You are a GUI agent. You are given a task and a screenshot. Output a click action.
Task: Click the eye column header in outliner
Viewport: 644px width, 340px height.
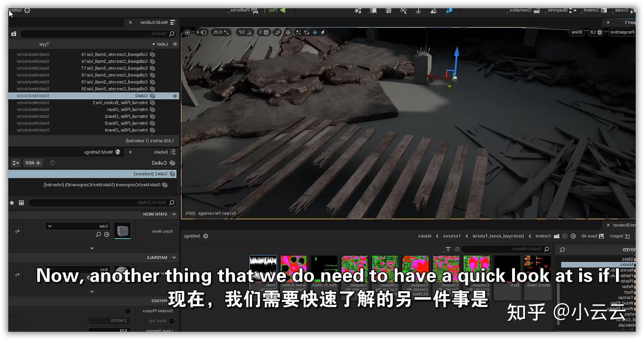tap(175, 44)
